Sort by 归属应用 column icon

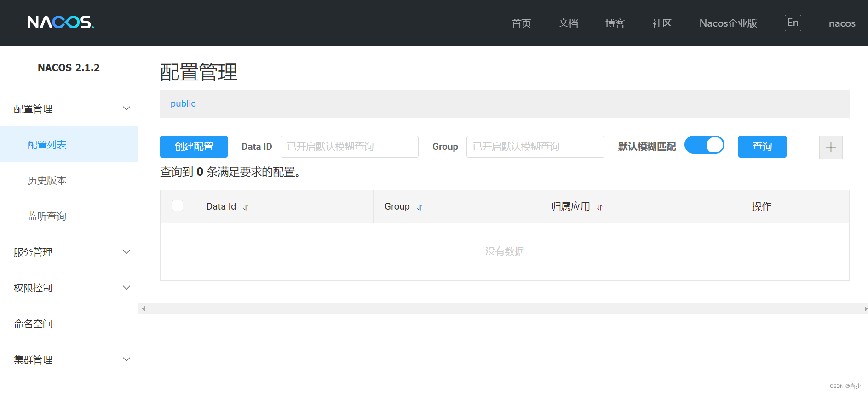tap(600, 207)
